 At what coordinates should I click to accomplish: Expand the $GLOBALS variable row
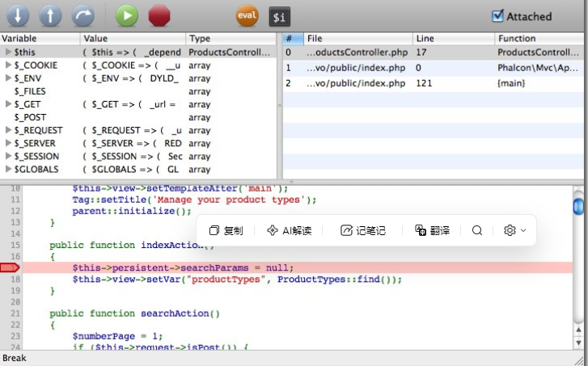(8, 170)
